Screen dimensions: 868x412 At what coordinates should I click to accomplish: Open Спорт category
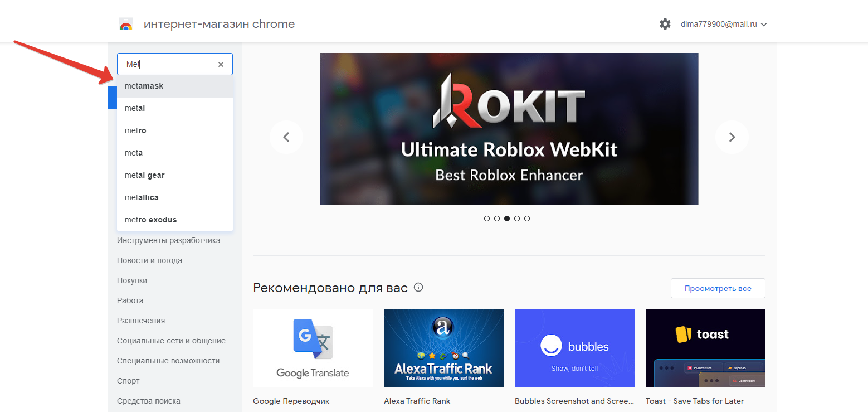pos(128,381)
